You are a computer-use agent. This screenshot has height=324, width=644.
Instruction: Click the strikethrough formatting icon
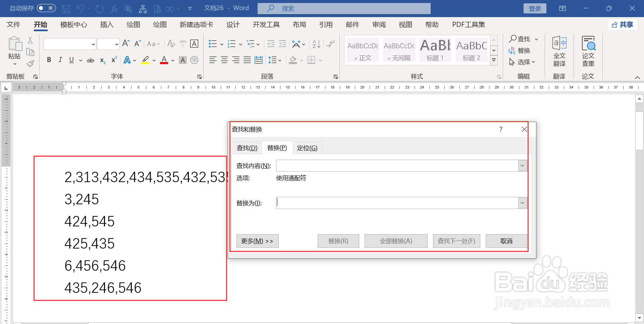click(90, 60)
